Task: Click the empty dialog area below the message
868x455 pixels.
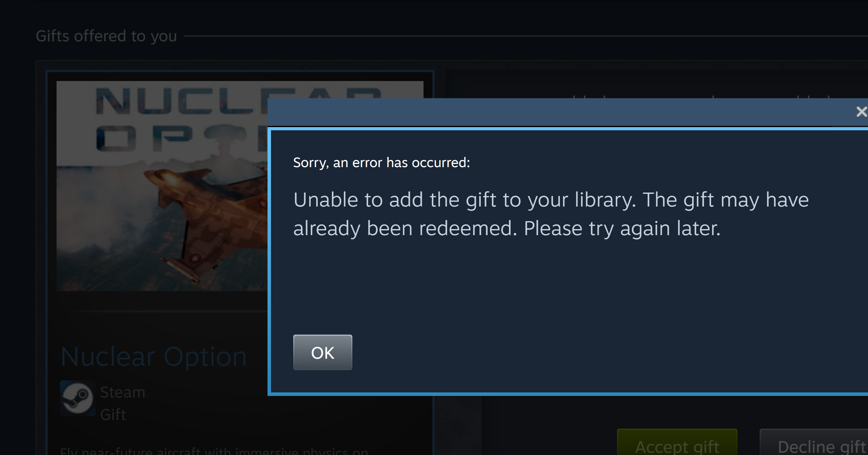Action: (x=569, y=287)
